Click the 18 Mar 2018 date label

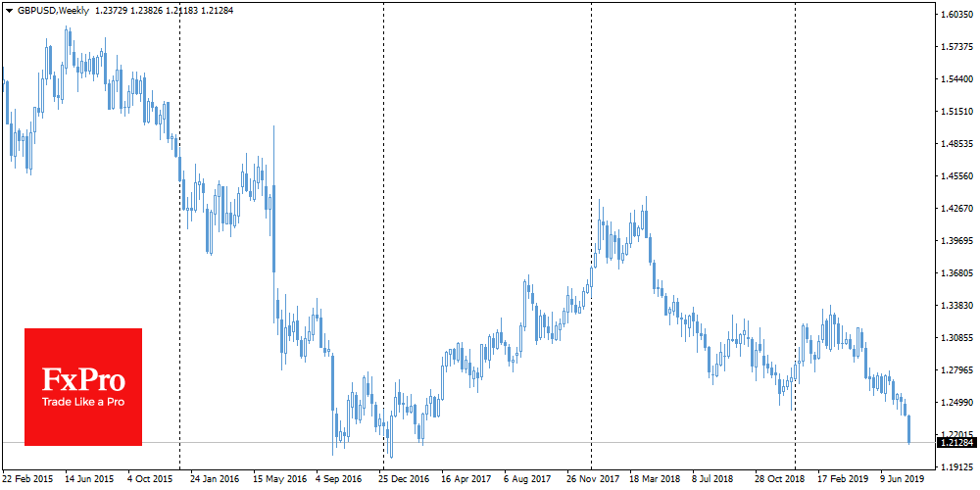coord(656,480)
